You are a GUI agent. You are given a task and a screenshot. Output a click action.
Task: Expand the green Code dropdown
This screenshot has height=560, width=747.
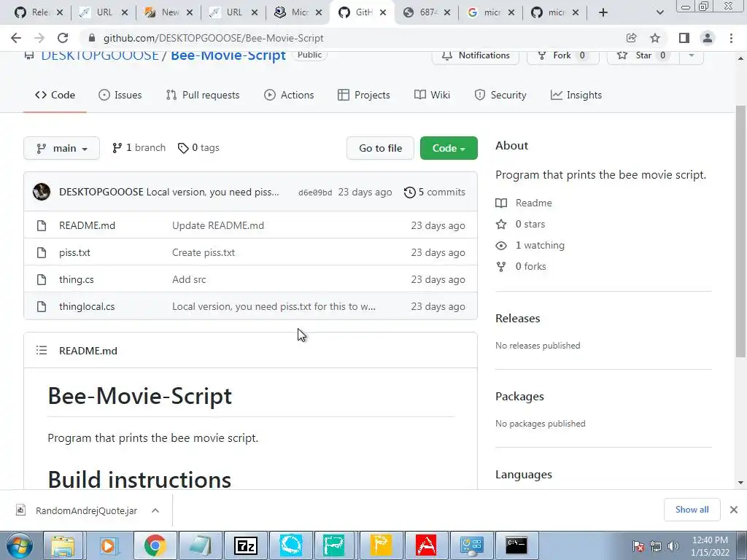(449, 148)
